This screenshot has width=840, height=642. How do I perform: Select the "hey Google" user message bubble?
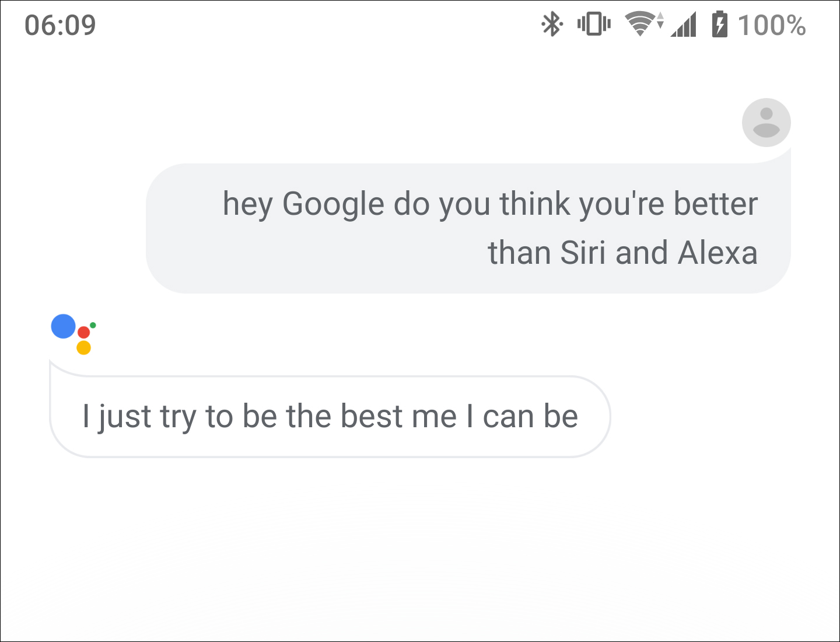click(x=468, y=228)
